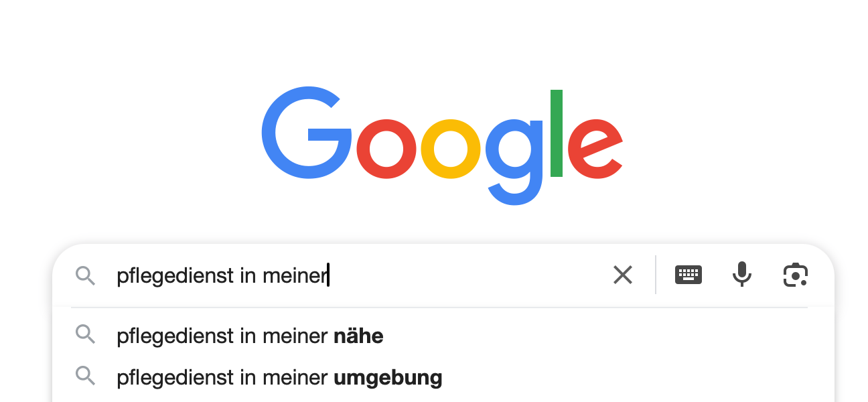Clear the search query with the X

pos(623,275)
